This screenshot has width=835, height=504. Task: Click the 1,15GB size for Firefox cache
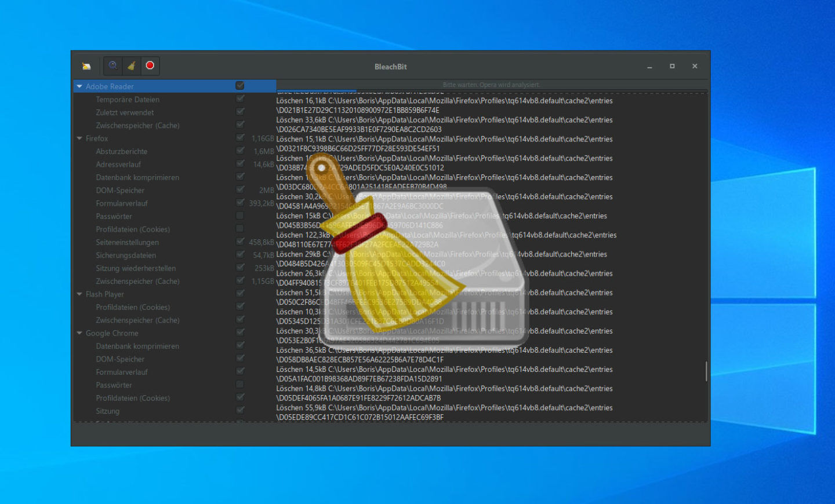[263, 282]
